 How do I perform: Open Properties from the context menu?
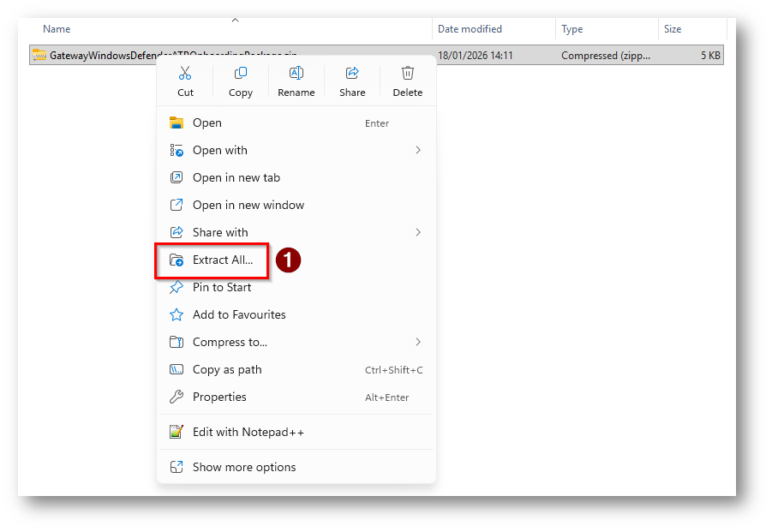[x=219, y=398]
